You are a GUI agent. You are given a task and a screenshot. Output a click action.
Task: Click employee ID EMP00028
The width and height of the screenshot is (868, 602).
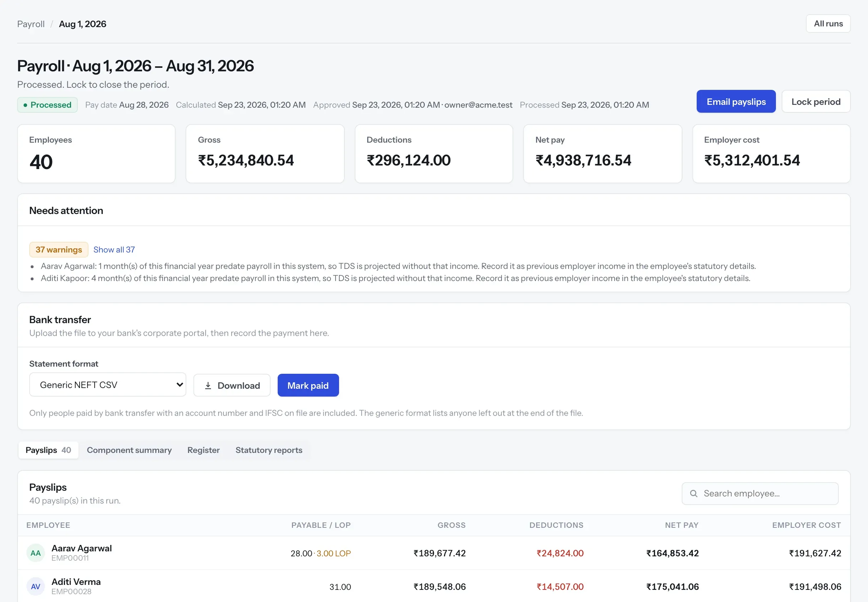click(x=71, y=591)
